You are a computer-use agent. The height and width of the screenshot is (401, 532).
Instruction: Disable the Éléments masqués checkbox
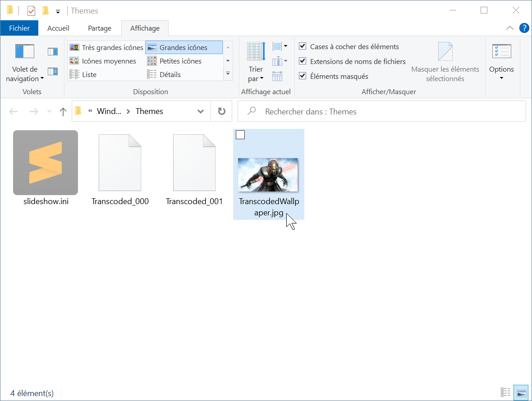point(303,76)
